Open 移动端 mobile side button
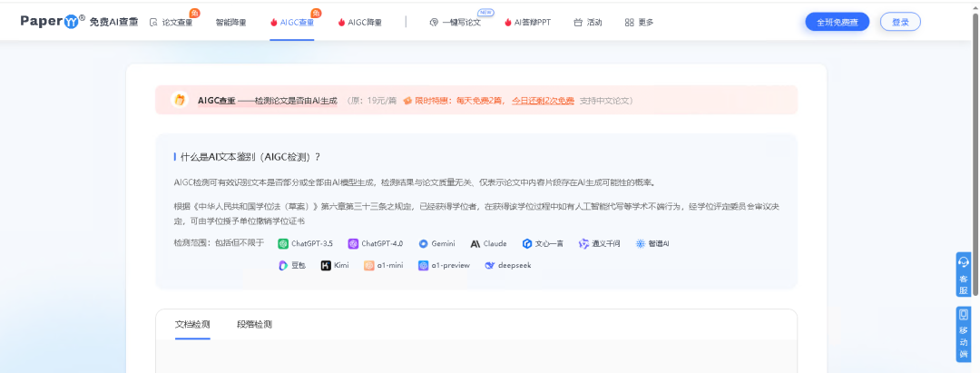 pos(963,334)
